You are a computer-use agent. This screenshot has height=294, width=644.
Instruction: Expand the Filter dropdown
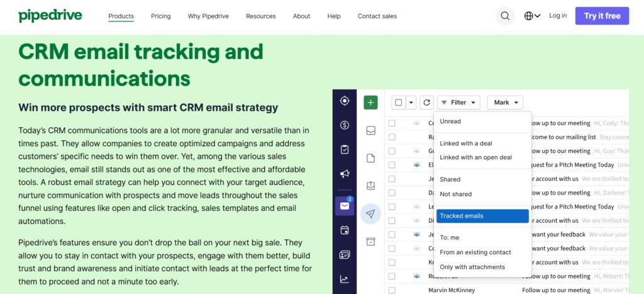(x=459, y=103)
